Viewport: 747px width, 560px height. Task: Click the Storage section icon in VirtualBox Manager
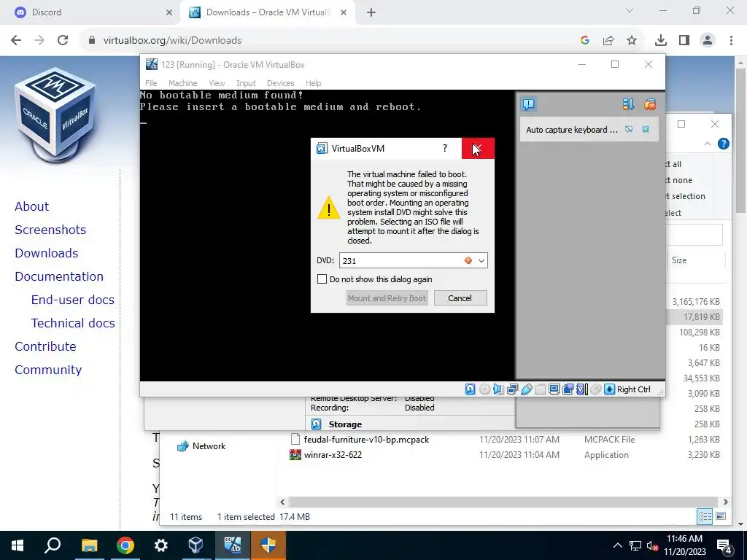coord(316,424)
